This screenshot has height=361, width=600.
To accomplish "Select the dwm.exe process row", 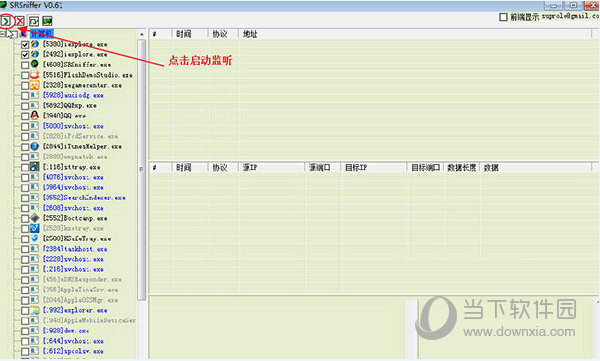I will coord(65,331).
